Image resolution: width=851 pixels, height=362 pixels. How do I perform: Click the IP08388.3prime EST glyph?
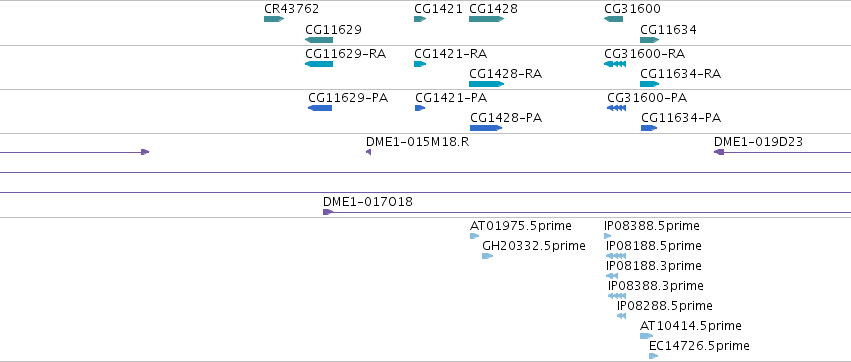click(x=617, y=296)
